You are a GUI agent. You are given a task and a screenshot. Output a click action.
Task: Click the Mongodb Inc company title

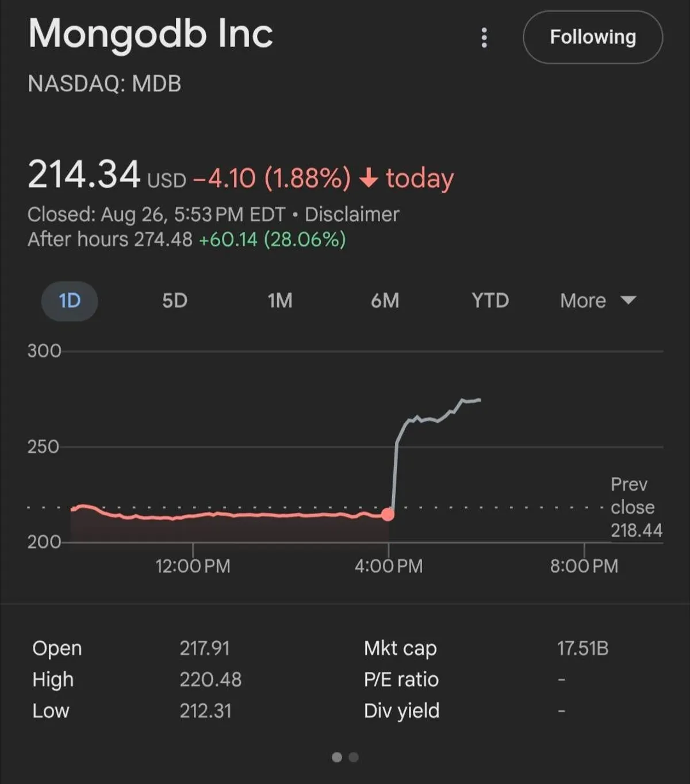(x=151, y=33)
